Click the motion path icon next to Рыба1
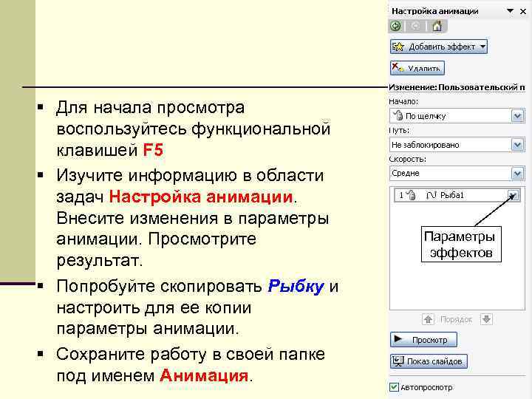This screenshot has width=532, height=399. (431, 195)
